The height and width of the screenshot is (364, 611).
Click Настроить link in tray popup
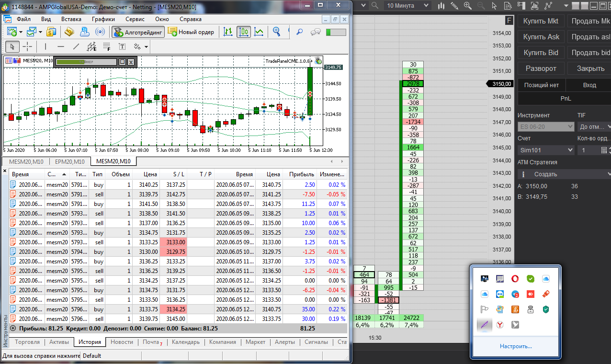click(516, 346)
